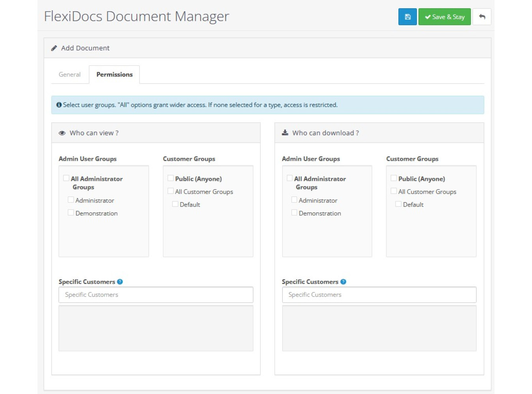
Task: Click the download icon in download panel header
Action: [x=285, y=133]
